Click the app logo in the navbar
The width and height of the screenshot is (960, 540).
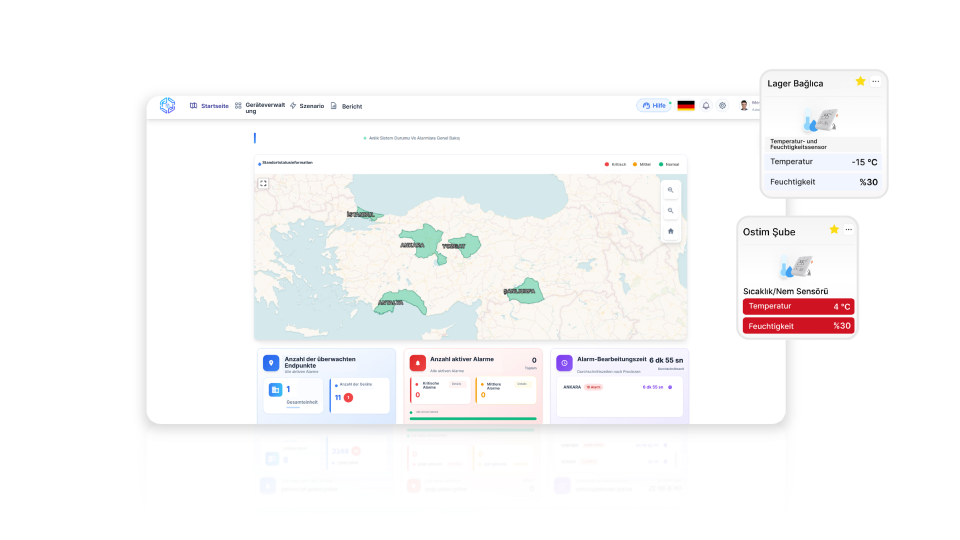[x=167, y=105]
